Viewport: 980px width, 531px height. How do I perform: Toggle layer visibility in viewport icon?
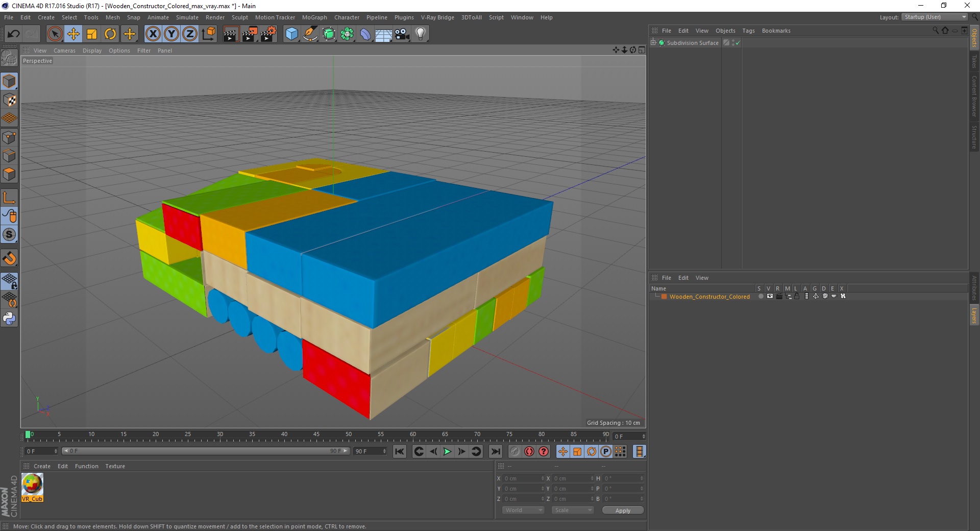tap(770, 296)
